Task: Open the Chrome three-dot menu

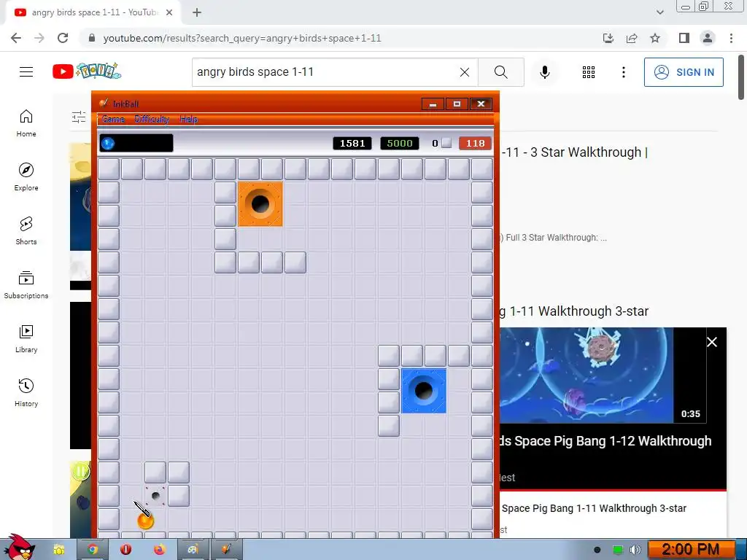Action: point(731,38)
